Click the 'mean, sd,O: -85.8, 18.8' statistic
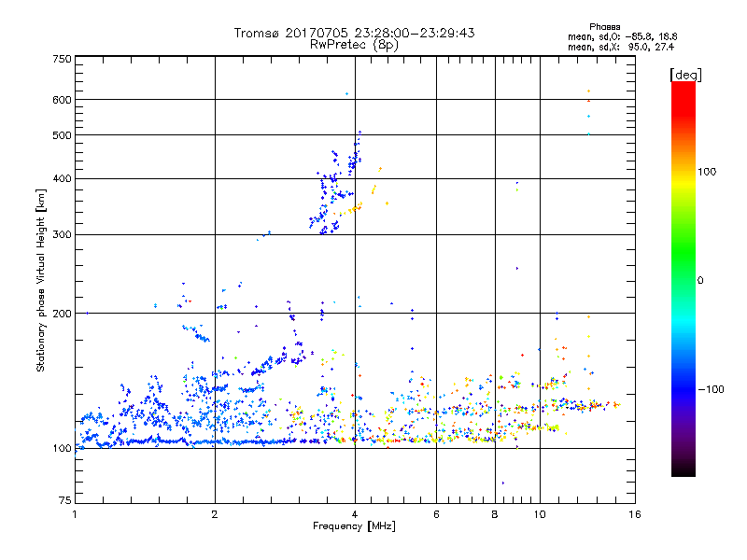This screenshot has height=560, width=747. click(623, 36)
